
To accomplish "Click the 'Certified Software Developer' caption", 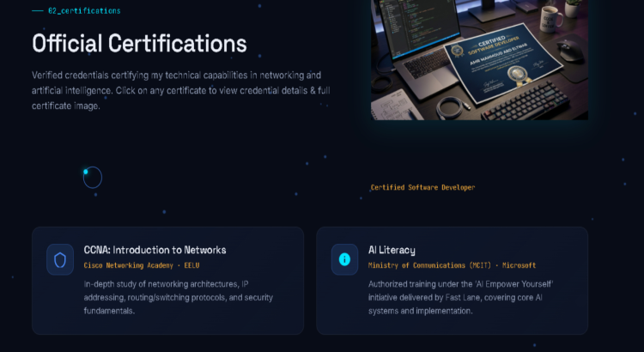I will click(x=422, y=187).
